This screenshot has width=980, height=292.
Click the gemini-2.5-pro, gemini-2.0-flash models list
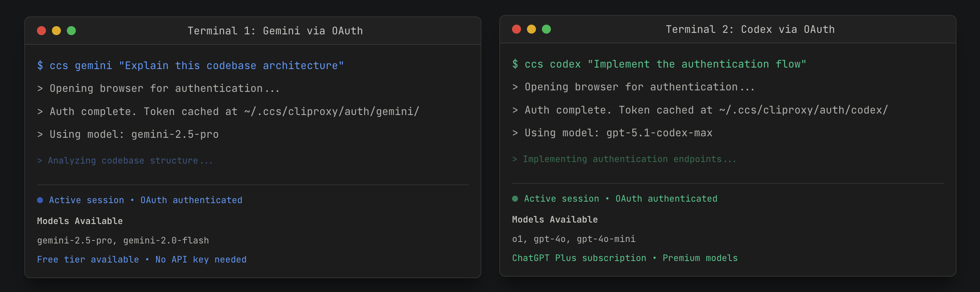coord(123,240)
